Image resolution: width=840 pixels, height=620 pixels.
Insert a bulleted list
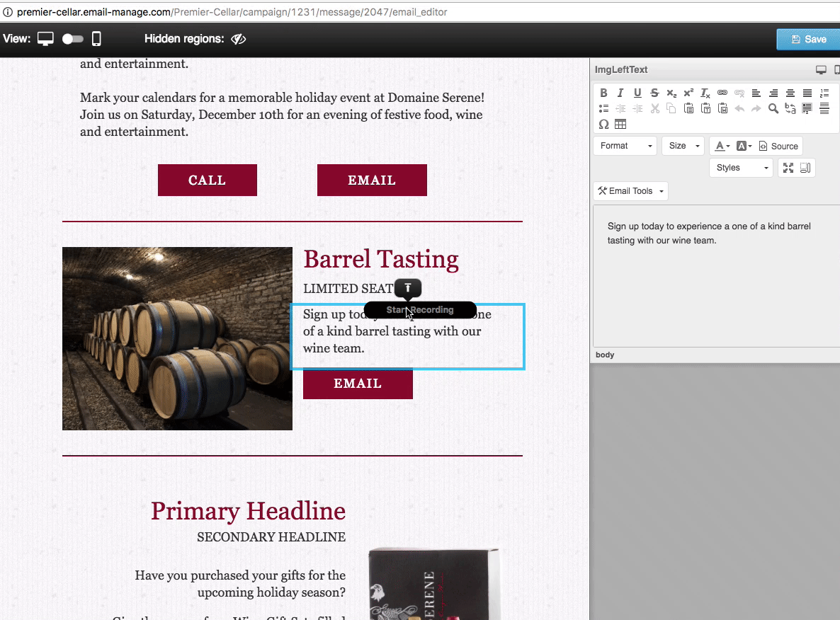(603, 109)
